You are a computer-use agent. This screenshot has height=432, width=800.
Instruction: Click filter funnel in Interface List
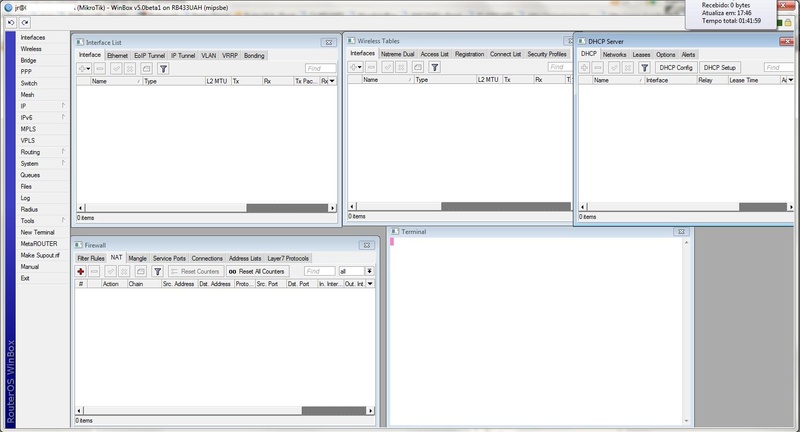163,68
